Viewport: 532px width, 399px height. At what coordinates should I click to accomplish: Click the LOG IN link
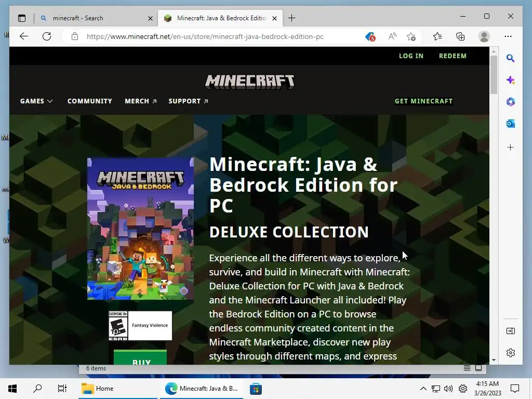click(x=411, y=56)
